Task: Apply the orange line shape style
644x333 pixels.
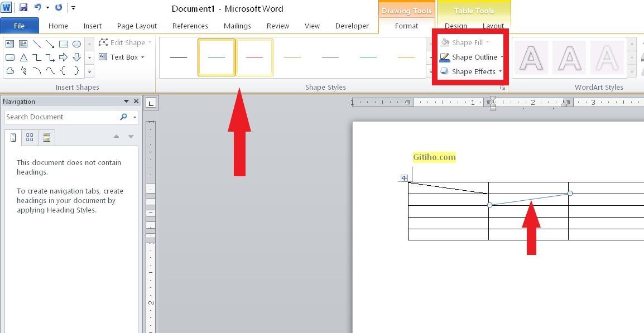Action: pyautogui.click(x=406, y=57)
